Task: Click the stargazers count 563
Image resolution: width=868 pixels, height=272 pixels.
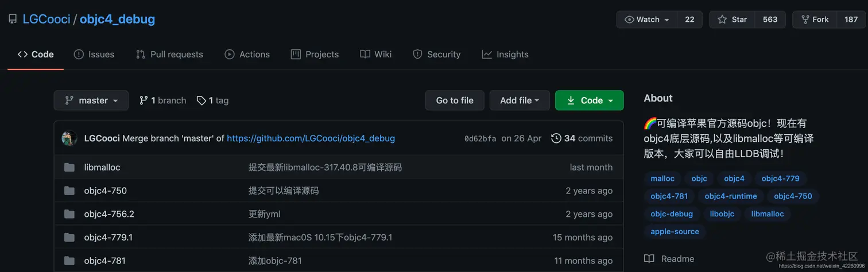Action: [x=770, y=20]
